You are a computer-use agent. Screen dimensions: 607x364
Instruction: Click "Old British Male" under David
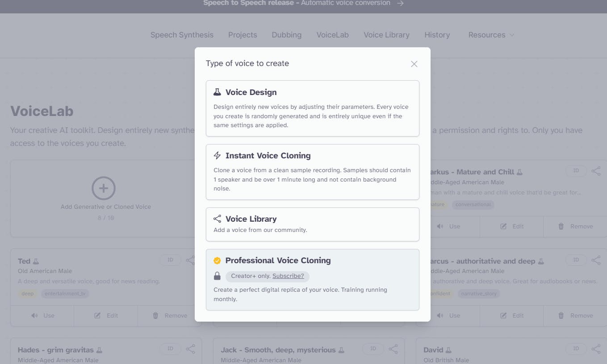[x=446, y=360]
